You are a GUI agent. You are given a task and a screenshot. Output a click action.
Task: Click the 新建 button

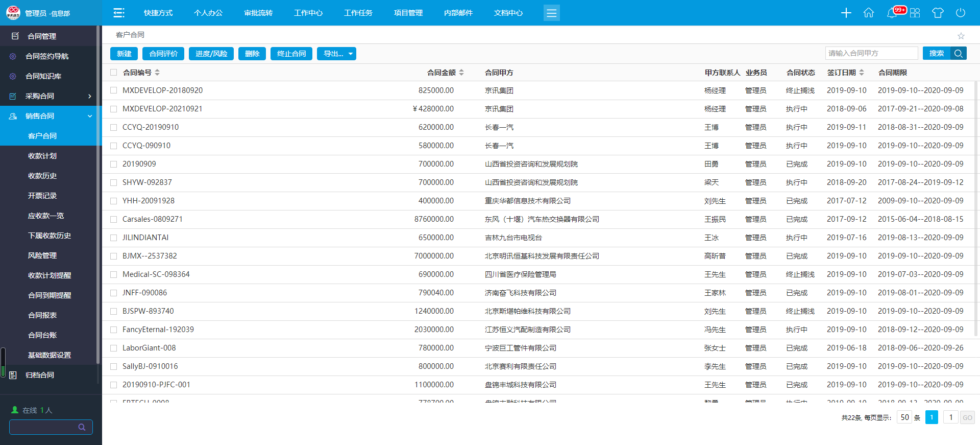tap(124, 54)
